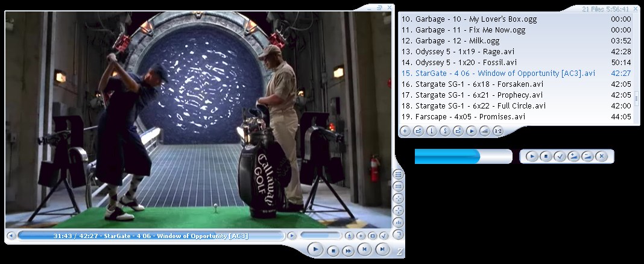
Task: Select playlist item 10 My Lover's Box.ogg
Action: pyautogui.click(x=516, y=19)
